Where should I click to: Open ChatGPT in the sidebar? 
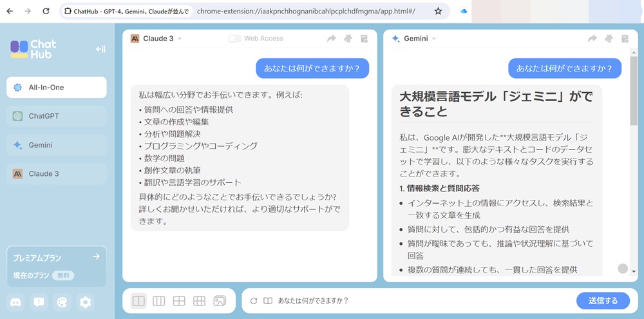tap(57, 116)
